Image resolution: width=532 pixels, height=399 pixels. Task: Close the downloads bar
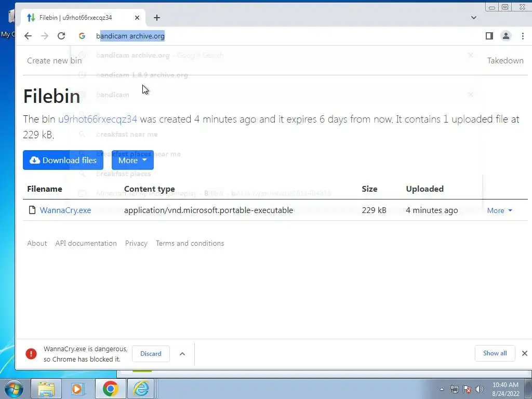coord(525,353)
